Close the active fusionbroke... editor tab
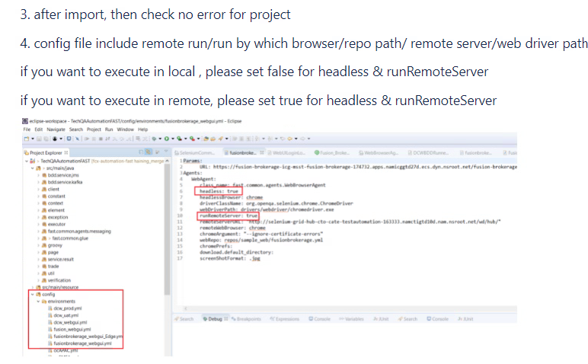The image size is (588, 364). 262,152
